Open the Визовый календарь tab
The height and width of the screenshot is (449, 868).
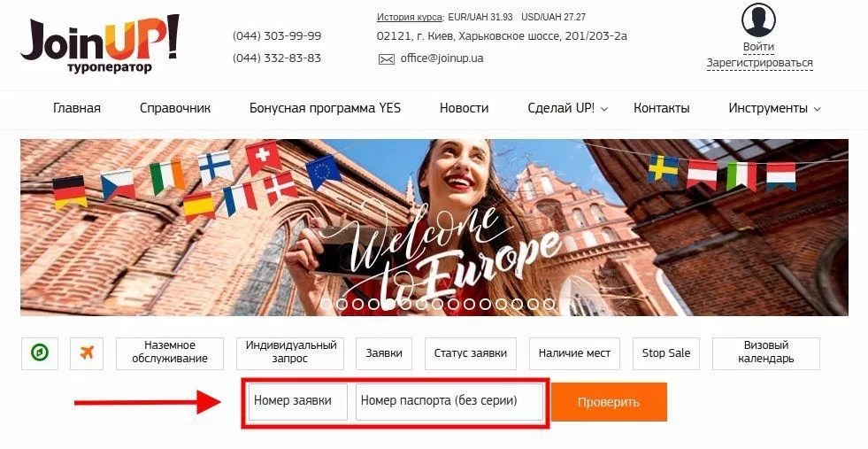click(766, 353)
